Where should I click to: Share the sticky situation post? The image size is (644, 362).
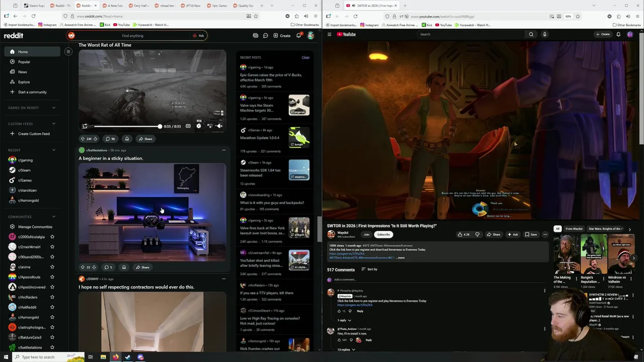(x=142, y=267)
